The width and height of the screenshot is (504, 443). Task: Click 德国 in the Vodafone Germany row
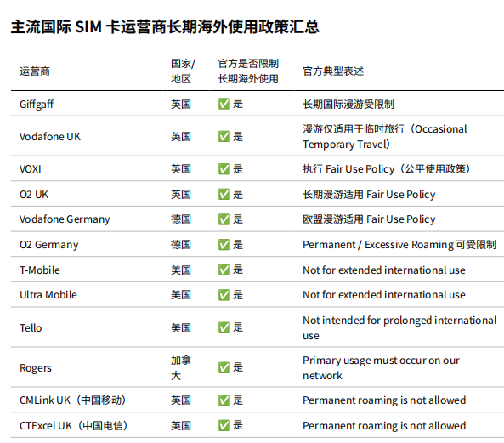181,219
